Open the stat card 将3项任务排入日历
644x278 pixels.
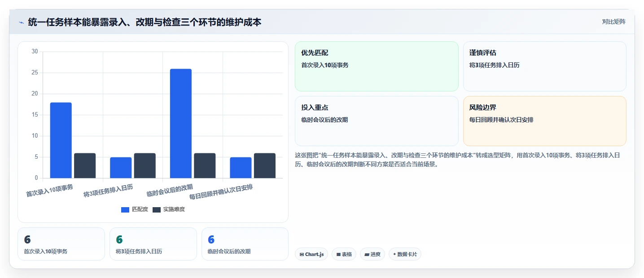153,244
